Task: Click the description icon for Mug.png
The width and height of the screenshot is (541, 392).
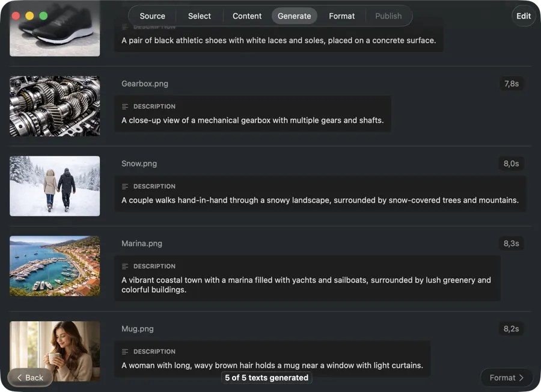Action: click(124, 351)
